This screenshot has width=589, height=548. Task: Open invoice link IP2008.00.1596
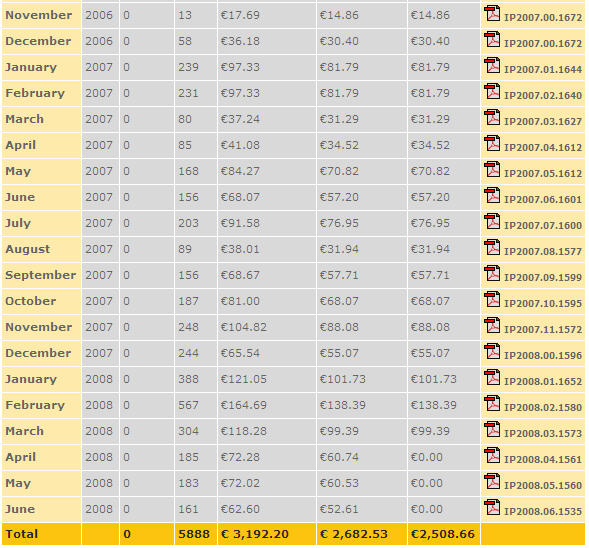click(x=543, y=355)
